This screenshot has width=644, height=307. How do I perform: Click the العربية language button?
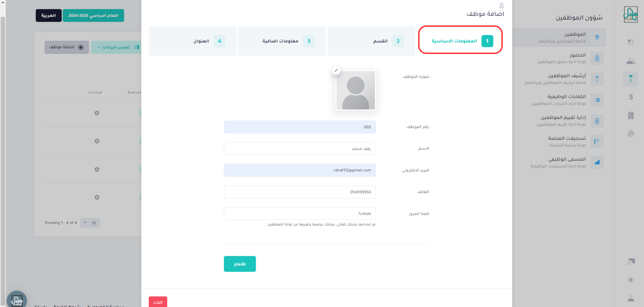point(49,16)
